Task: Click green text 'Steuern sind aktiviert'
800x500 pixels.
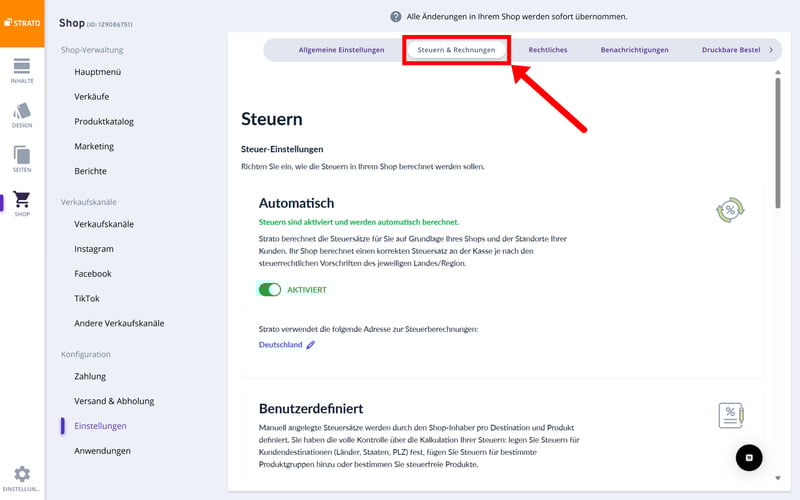Action: click(359, 222)
